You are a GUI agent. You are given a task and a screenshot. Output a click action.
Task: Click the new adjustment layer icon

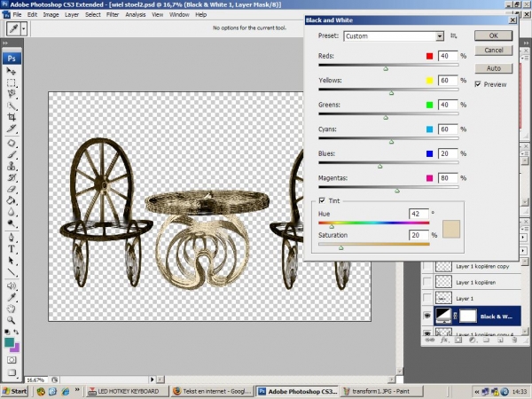472,340
